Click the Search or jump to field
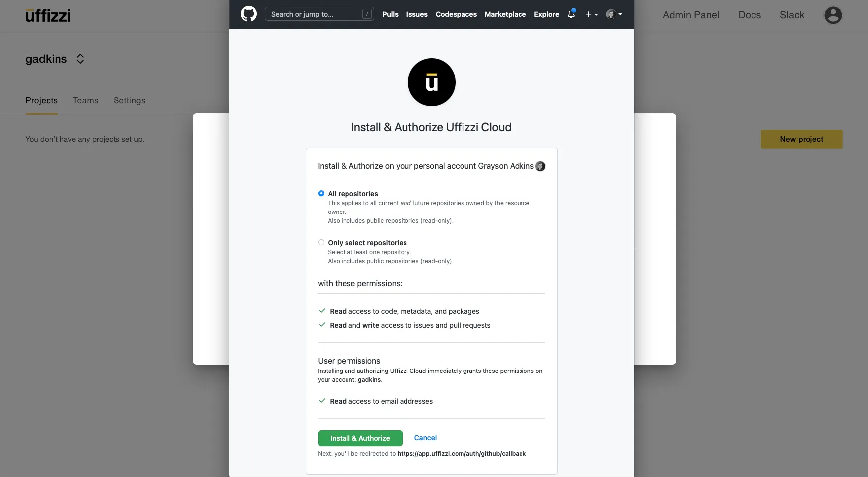This screenshot has width=868, height=477. (x=315, y=14)
